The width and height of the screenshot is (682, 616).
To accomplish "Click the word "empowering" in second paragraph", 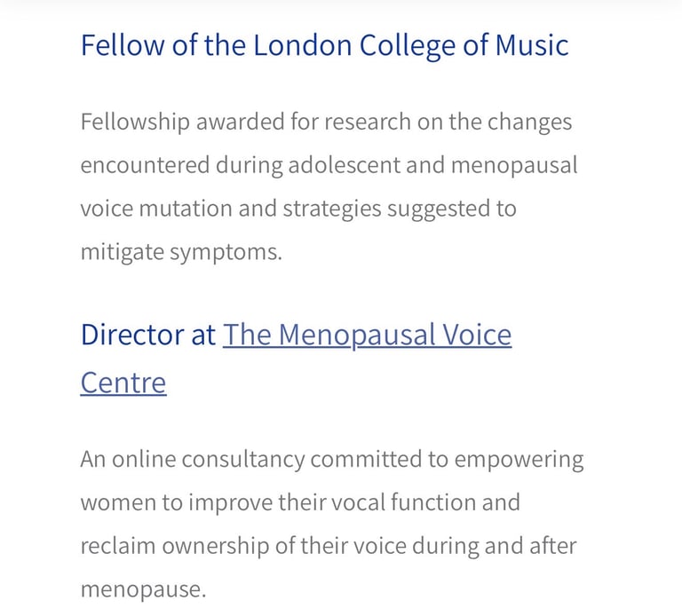I will click(x=519, y=459).
